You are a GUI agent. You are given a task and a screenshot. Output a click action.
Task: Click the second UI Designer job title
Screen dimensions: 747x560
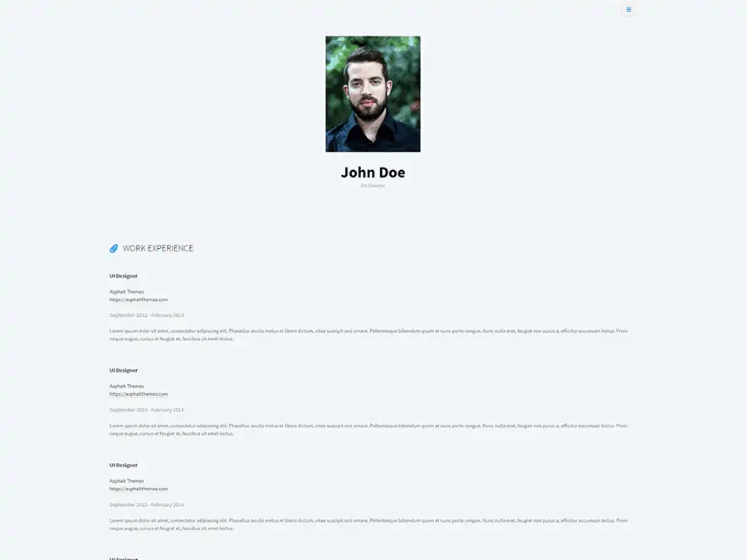124,370
